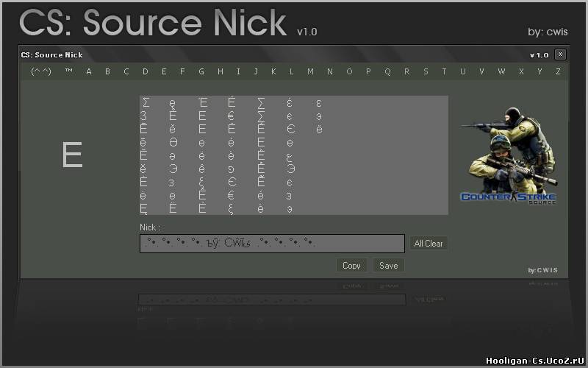Switch to letter B variants tab

coord(107,71)
